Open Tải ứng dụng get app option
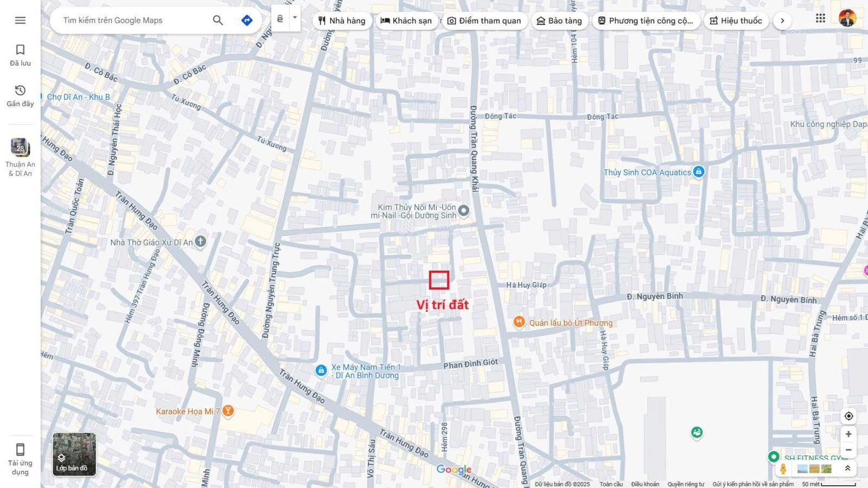 (x=20, y=459)
